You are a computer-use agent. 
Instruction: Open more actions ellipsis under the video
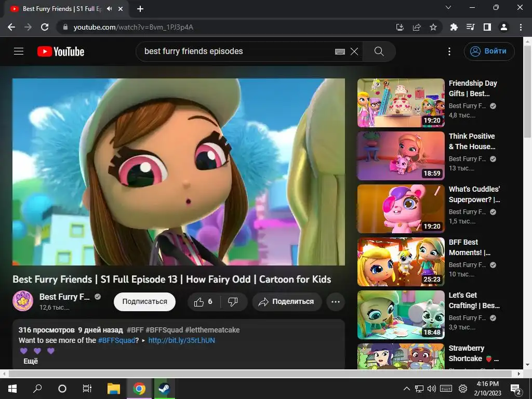point(336,302)
